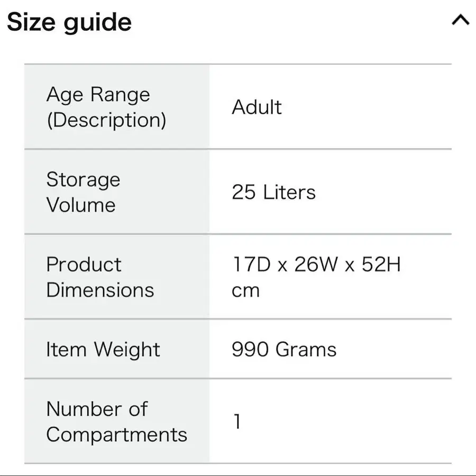The image size is (476, 476).
Task: Click the "Dimensions" label word
Action: (100, 290)
